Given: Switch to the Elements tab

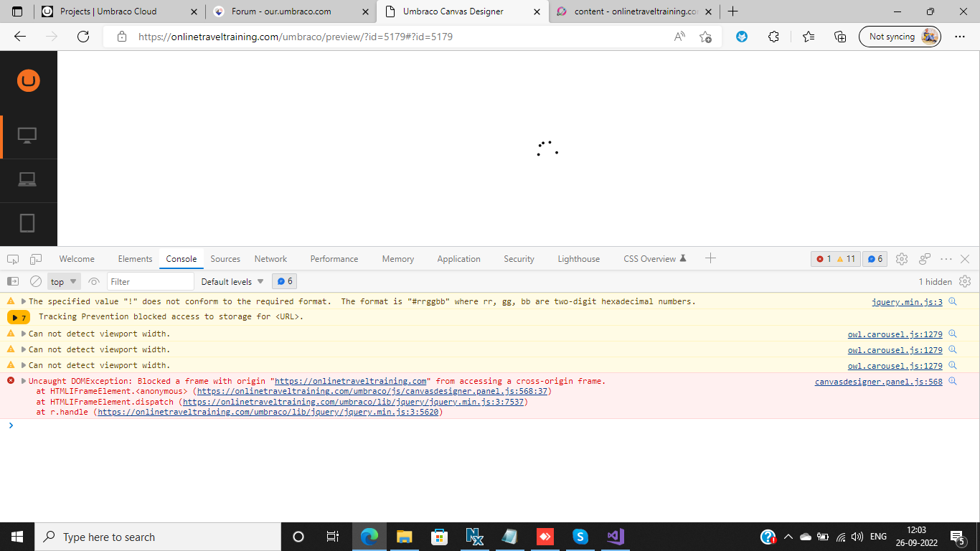Looking at the screenshot, I should [135, 259].
